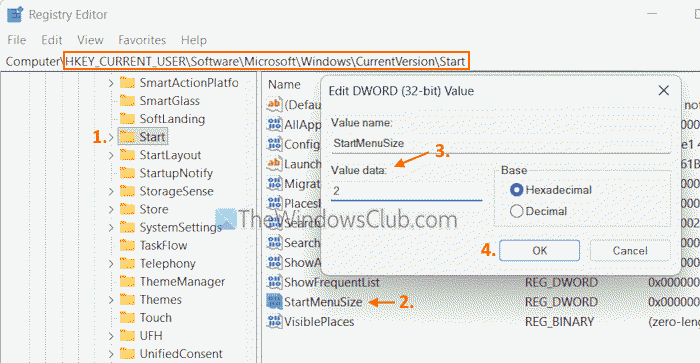Select the Touch folder icon
700x363 pixels.
click(127, 317)
